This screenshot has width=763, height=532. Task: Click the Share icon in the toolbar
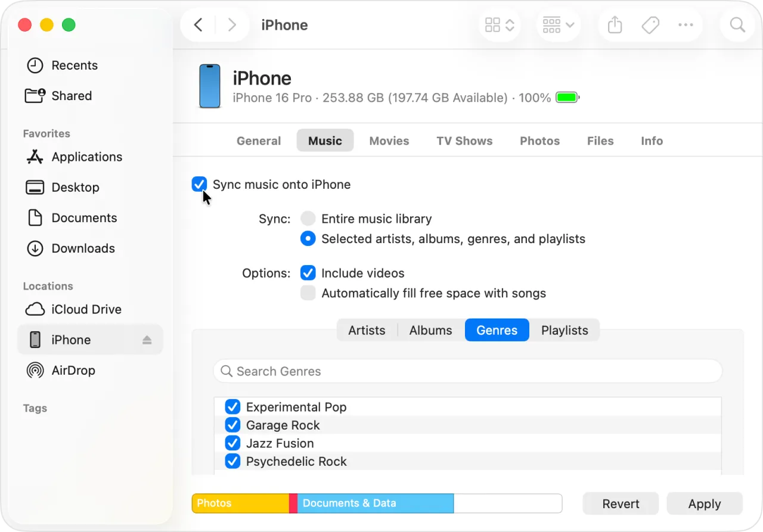tap(614, 25)
